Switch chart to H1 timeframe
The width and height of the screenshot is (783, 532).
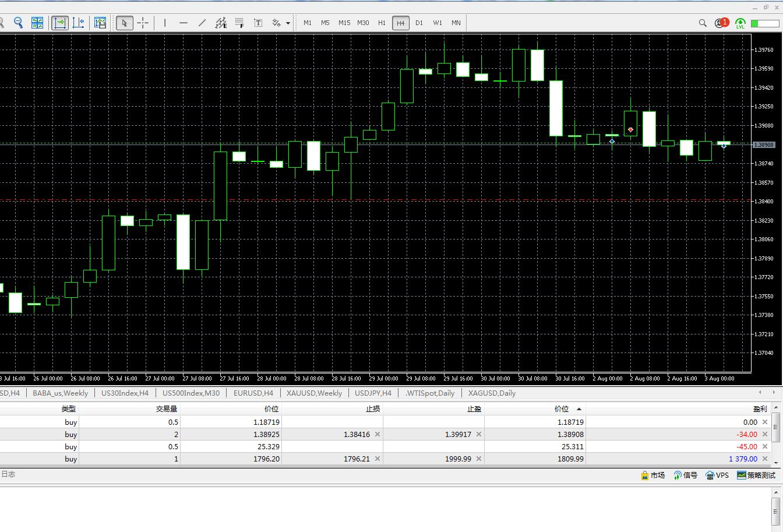point(382,23)
